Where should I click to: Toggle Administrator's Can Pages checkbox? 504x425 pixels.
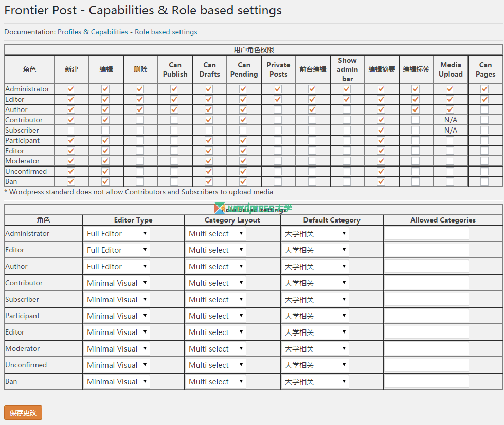(484, 89)
